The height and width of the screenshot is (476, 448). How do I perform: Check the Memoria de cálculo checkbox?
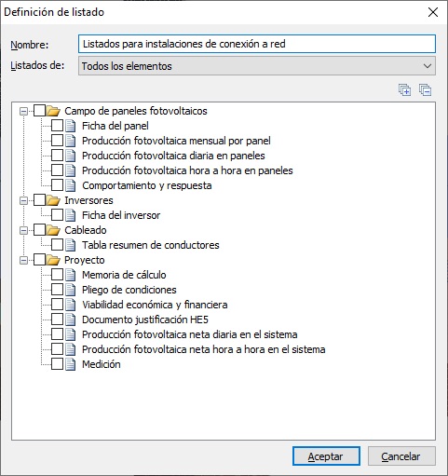click(57, 275)
